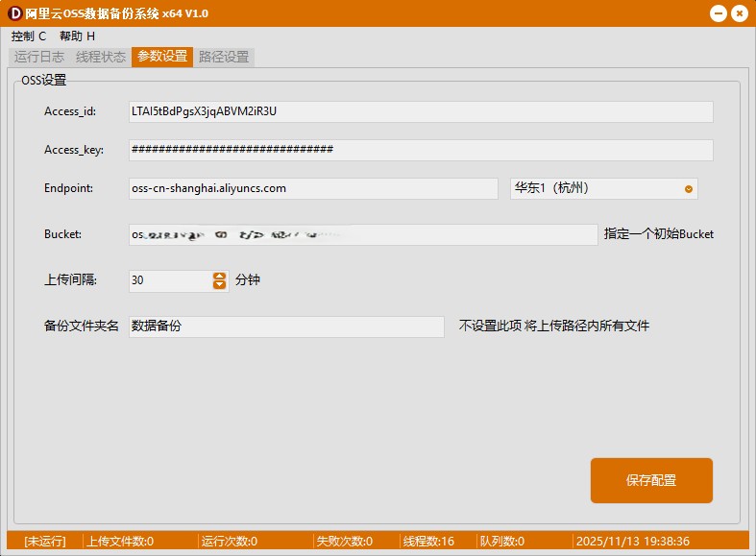The image size is (756, 556).
Task: Switch to the 运行日志 tab
Action: tap(39, 57)
